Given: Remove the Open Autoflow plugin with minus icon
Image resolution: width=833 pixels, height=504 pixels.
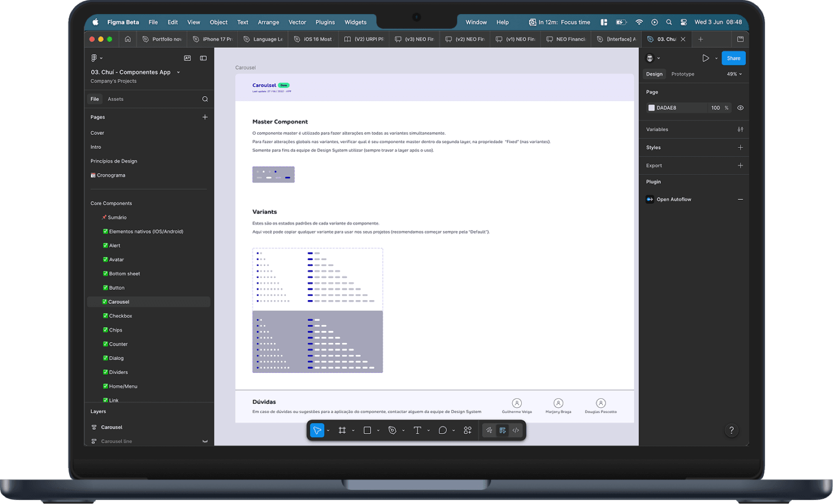Looking at the screenshot, I should (x=740, y=199).
